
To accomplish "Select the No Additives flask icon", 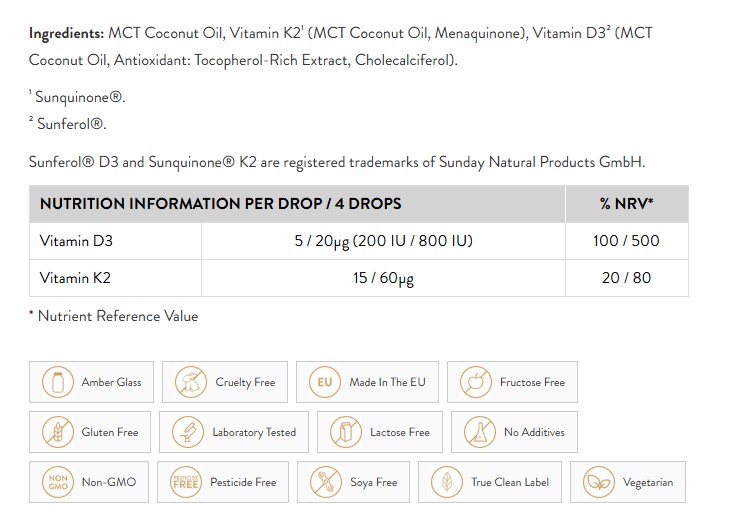I will pos(479,432).
